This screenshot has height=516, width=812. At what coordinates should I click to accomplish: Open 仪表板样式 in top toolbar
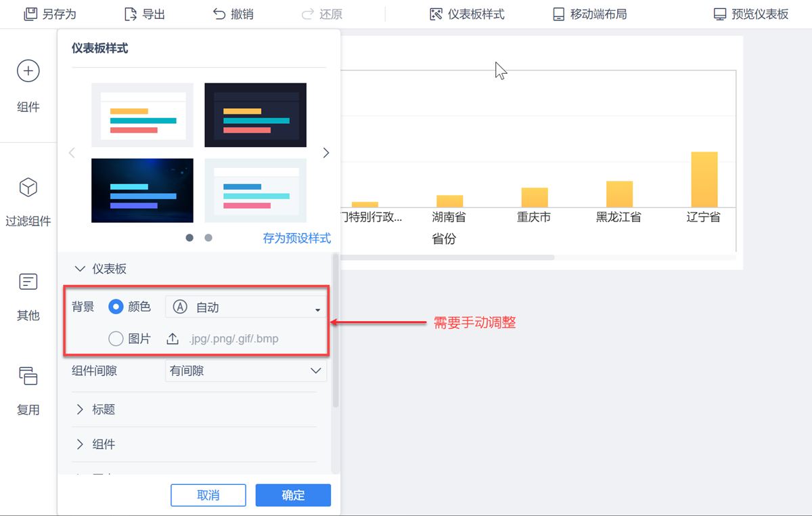[x=467, y=14]
